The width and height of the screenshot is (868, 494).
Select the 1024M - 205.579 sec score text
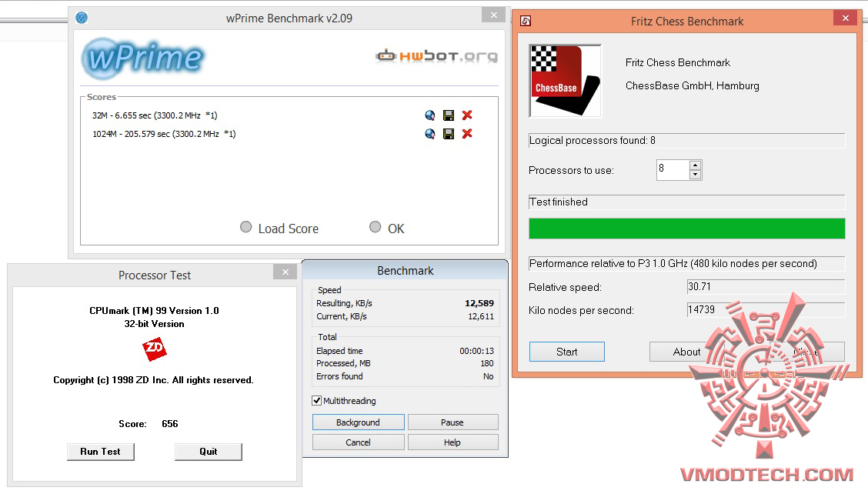coord(164,133)
